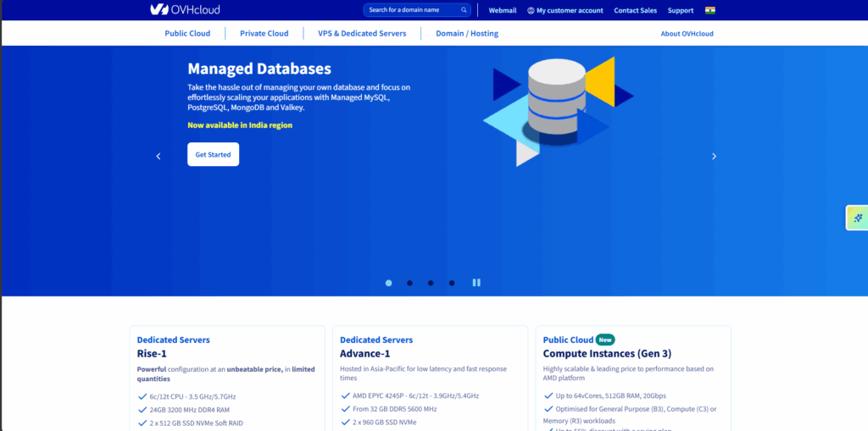Open About OVHcloud menu

687,34
